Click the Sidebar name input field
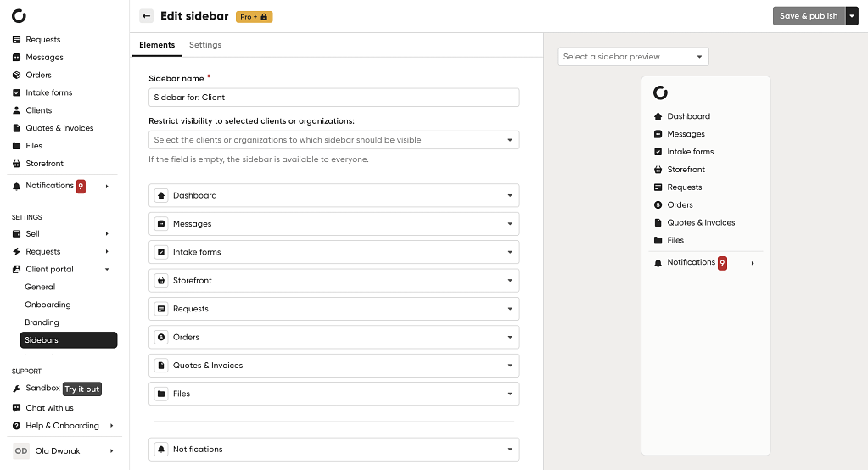 (x=333, y=98)
